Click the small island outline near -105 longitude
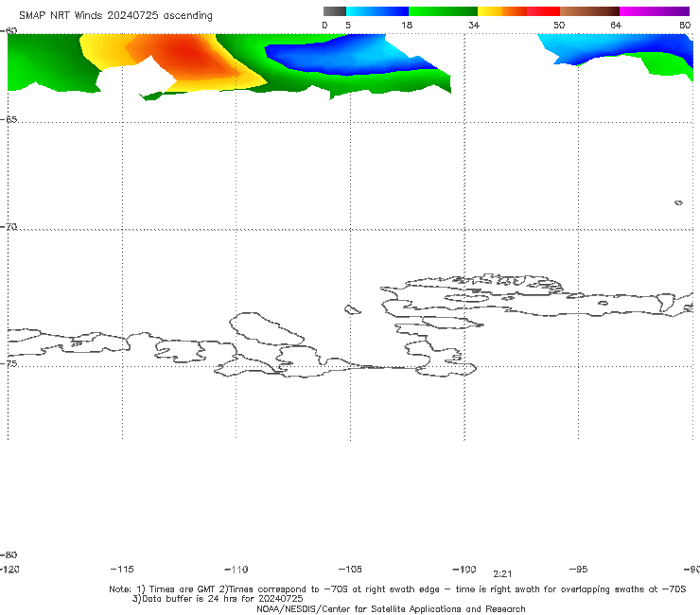This screenshot has height=615, width=700. (352, 309)
